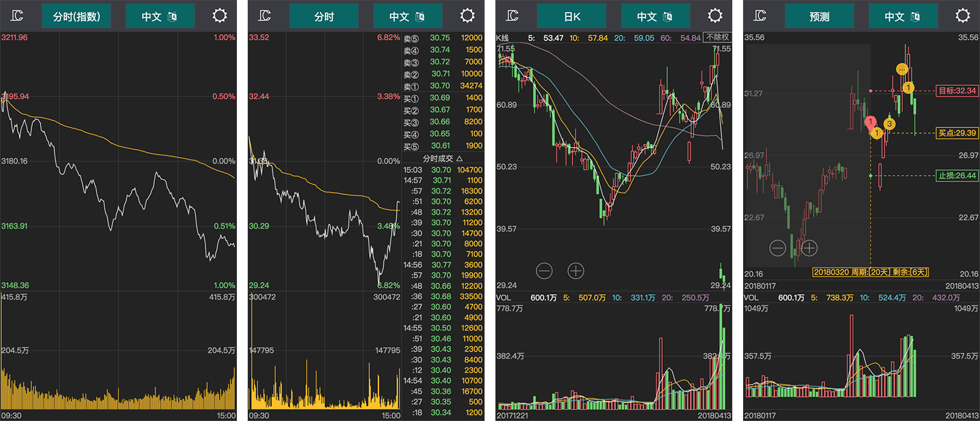Tap yellow 1 marker on the 买点 line
The width and height of the screenshot is (980, 421).
coord(876,133)
